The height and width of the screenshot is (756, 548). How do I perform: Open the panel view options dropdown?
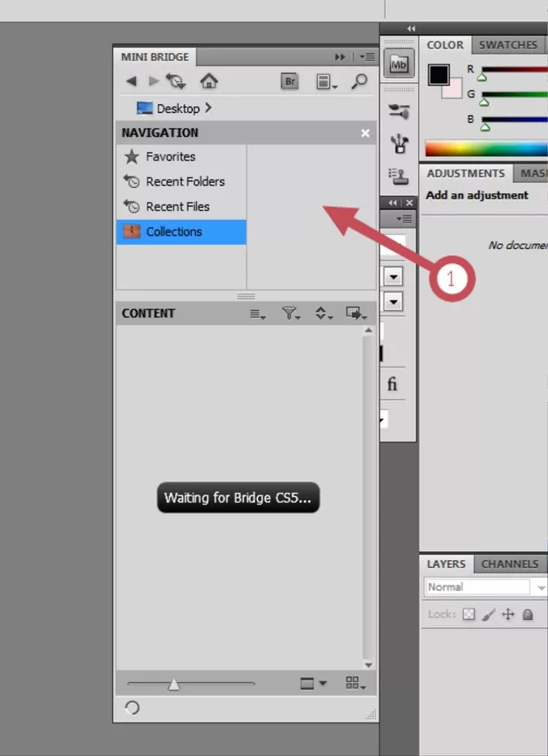point(326,81)
